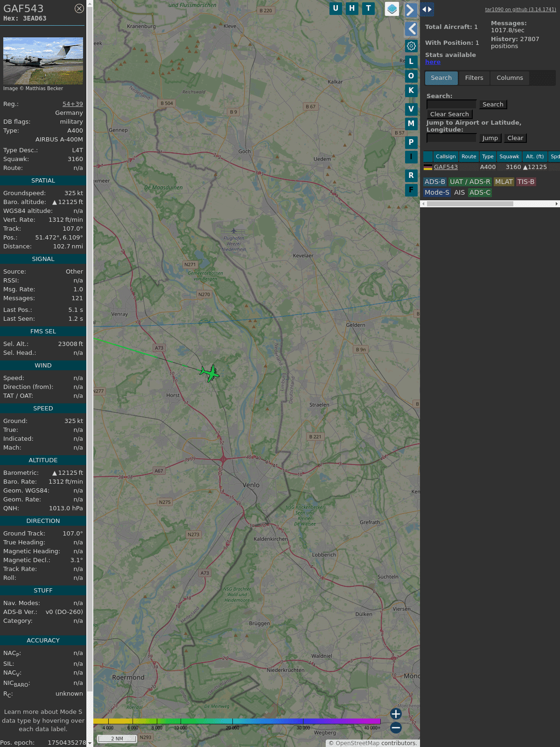Viewport: 560px width, 747px height.
Task: Toggle the P map button
Action: coord(411,142)
